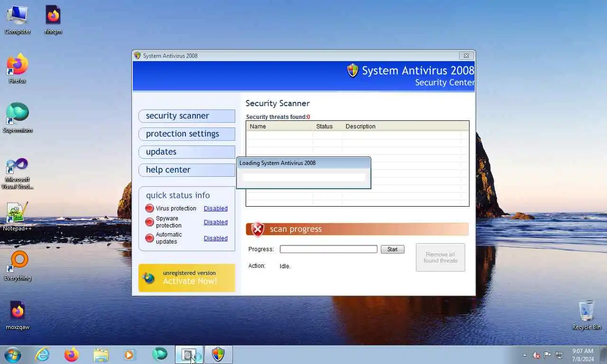Image resolution: width=607 pixels, height=364 pixels.
Task: Click the Status column header
Action: pos(328,126)
